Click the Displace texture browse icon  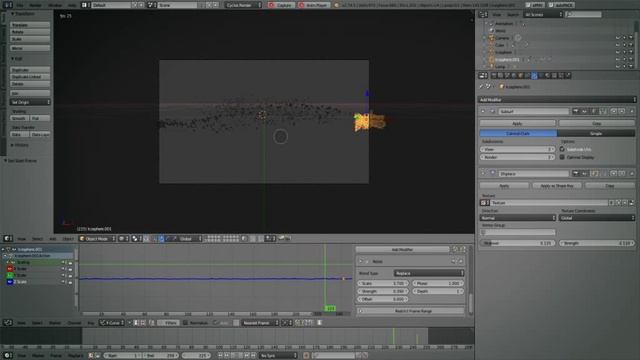coord(485,202)
